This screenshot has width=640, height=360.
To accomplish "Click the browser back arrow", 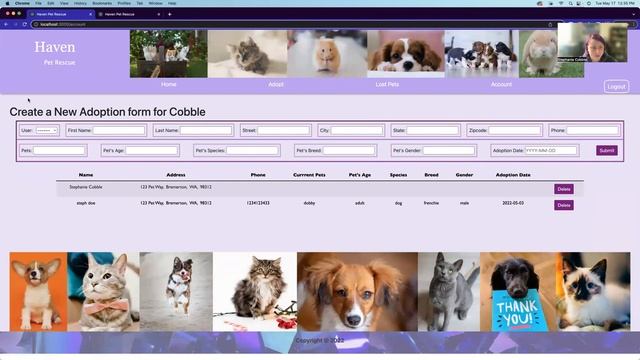I will click(x=6, y=24).
